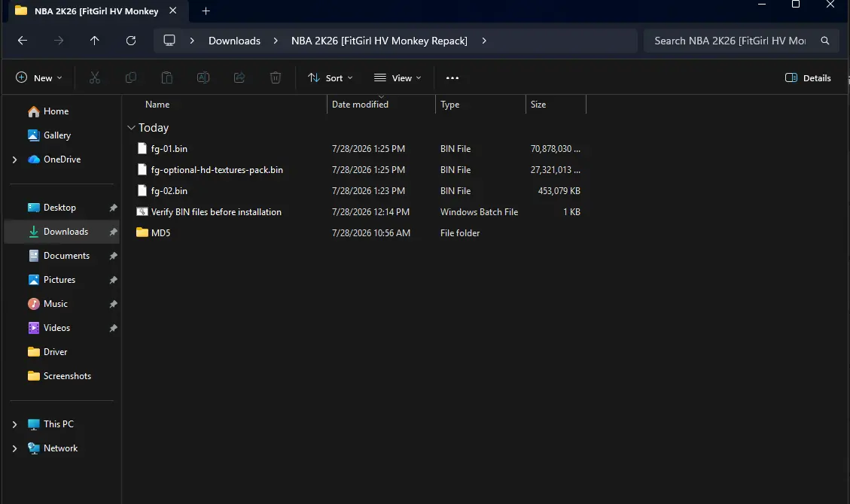Expand chevron after the PC icon in address bar
This screenshot has width=850, height=504.
192,41
